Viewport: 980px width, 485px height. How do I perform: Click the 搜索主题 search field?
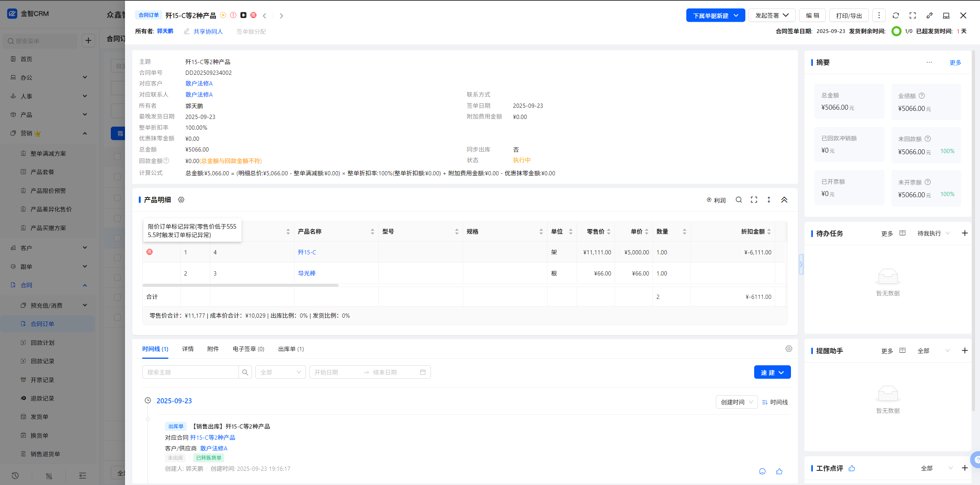(x=191, y=372)
